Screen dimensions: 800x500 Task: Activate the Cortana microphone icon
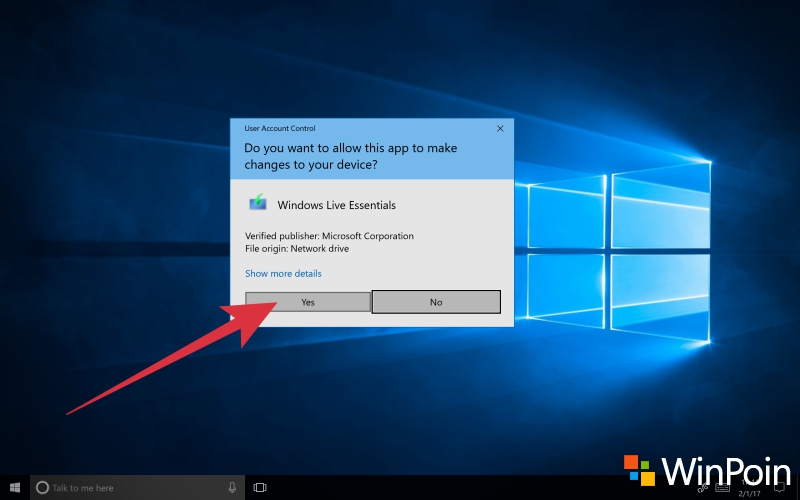coord(232,488)
